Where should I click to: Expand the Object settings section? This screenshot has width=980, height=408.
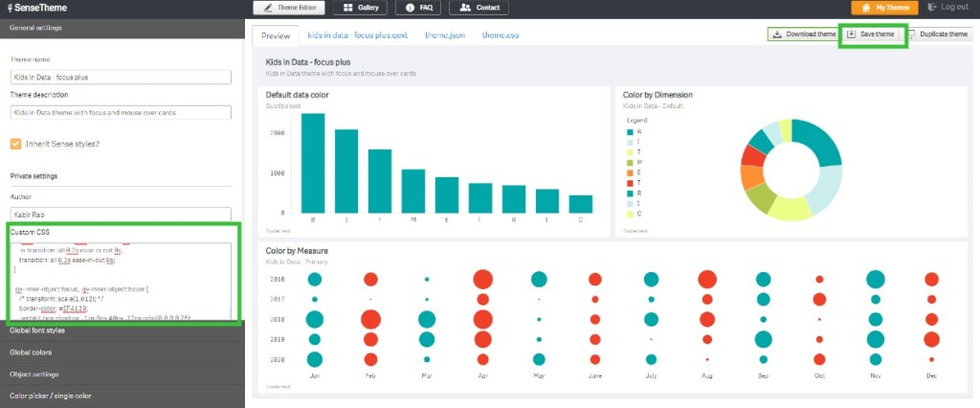point(122,374)
